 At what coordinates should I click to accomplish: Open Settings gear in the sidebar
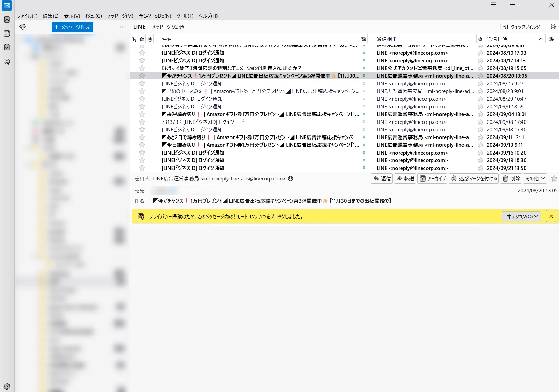pyautogui.click(x=7, y=386)
